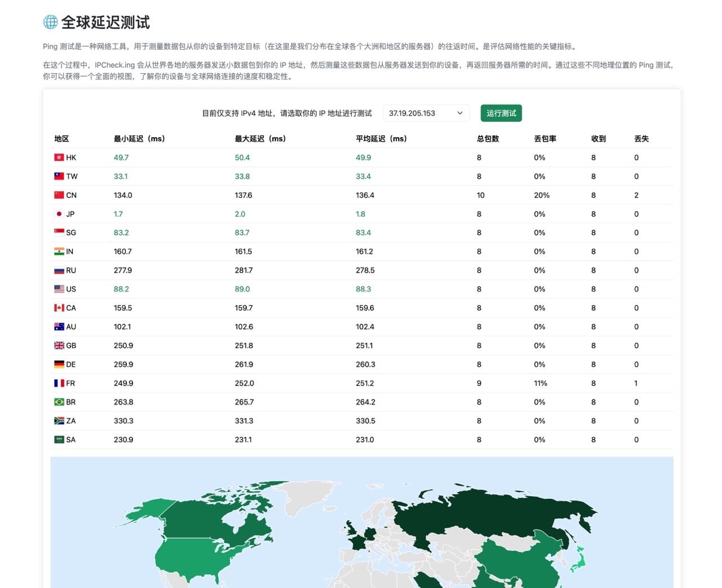Click the Australia flag icon in AU row
Viewport: 722px width, 588px height.
(59, 327)
